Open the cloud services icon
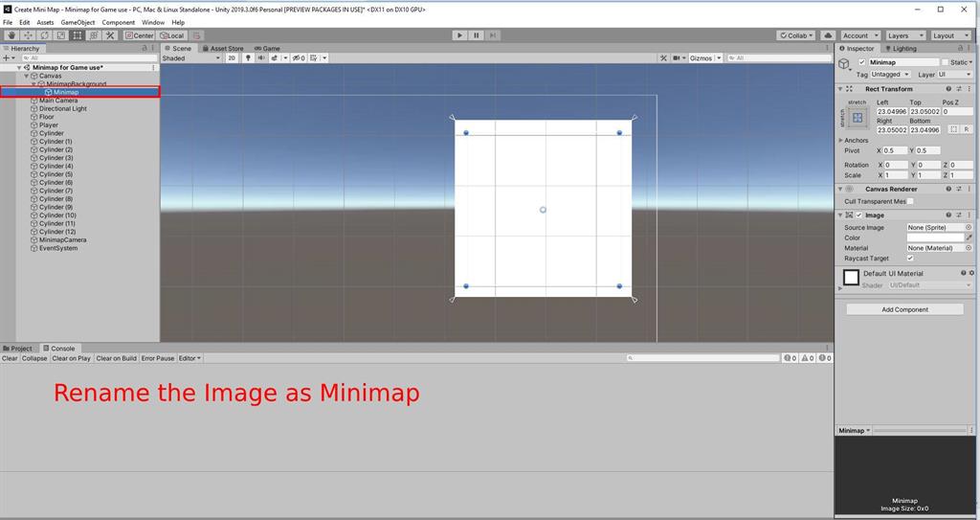The height and width of the screenshot is (520, 980). pos(828,35)
